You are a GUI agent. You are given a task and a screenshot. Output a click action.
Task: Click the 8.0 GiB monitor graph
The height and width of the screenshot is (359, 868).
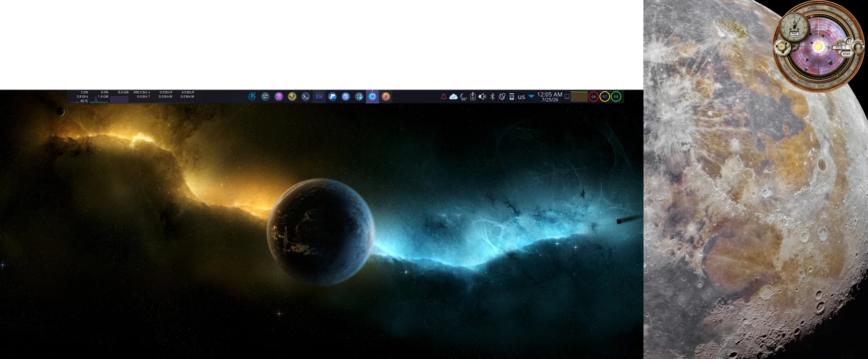pos(120,96)
